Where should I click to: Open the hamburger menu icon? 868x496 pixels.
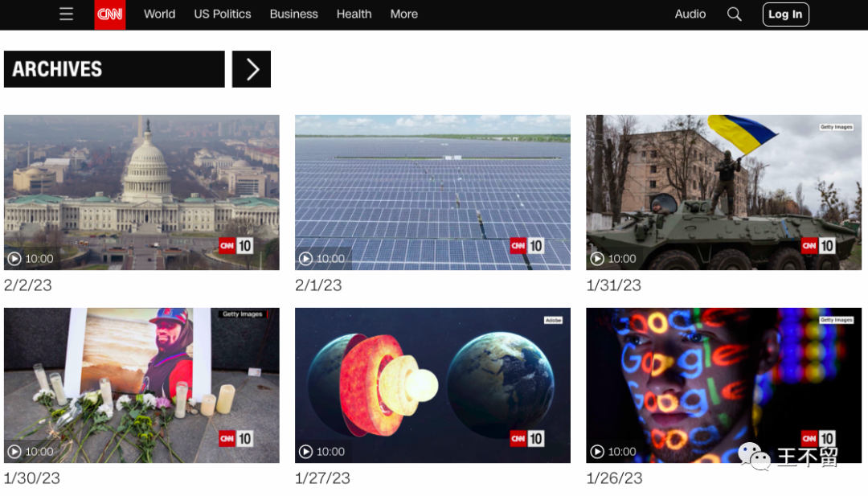[x=67, y=14]
